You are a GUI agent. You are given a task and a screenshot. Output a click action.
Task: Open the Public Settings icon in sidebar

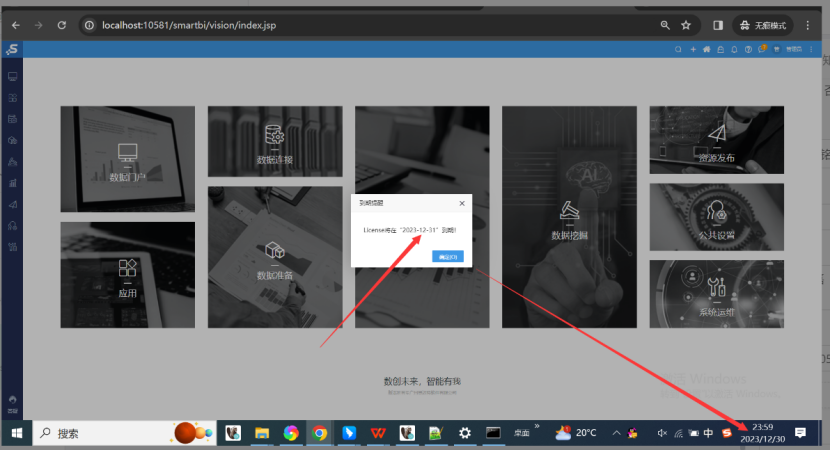coord(13,226)
